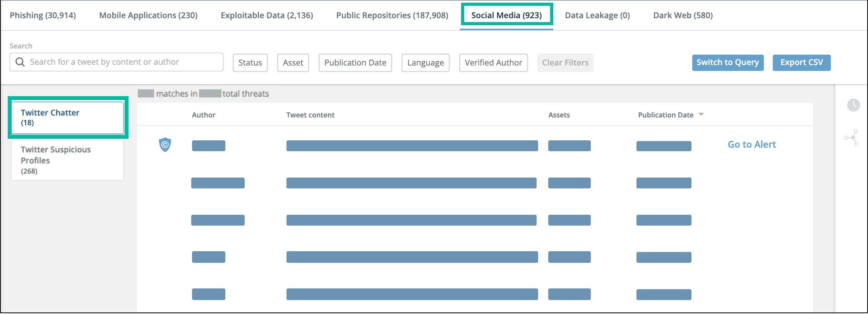Image resolution: width=868 pixels, height=314 pixels.
Task: Open the clock history icon
Action: (x=853, y=105)
